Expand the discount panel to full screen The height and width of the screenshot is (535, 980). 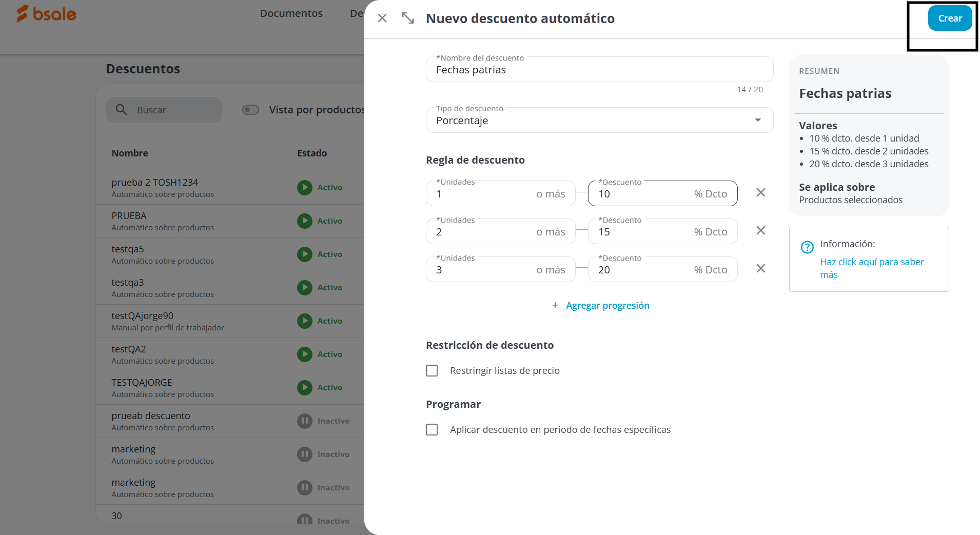[408, 18]
